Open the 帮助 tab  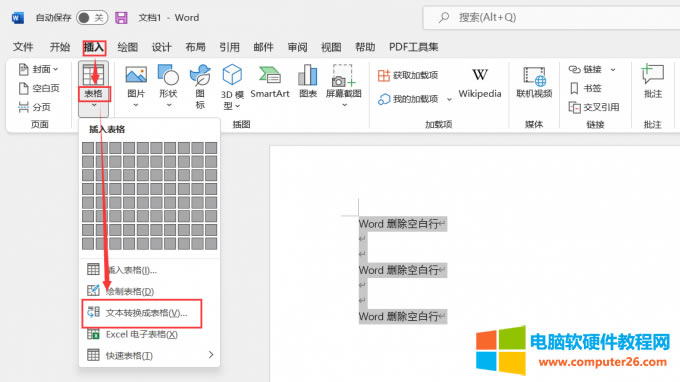click(x=365, y=47)
